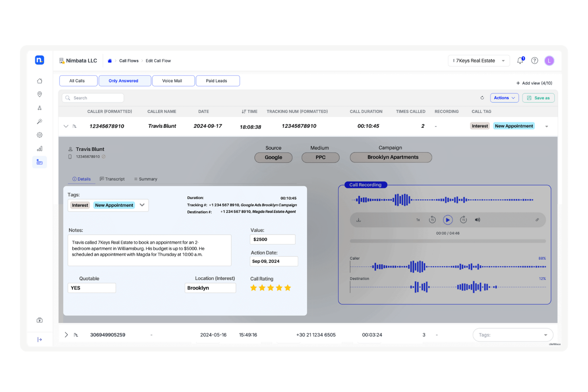Skip forward 15 seconds in the recording

[x=463, y=220]
